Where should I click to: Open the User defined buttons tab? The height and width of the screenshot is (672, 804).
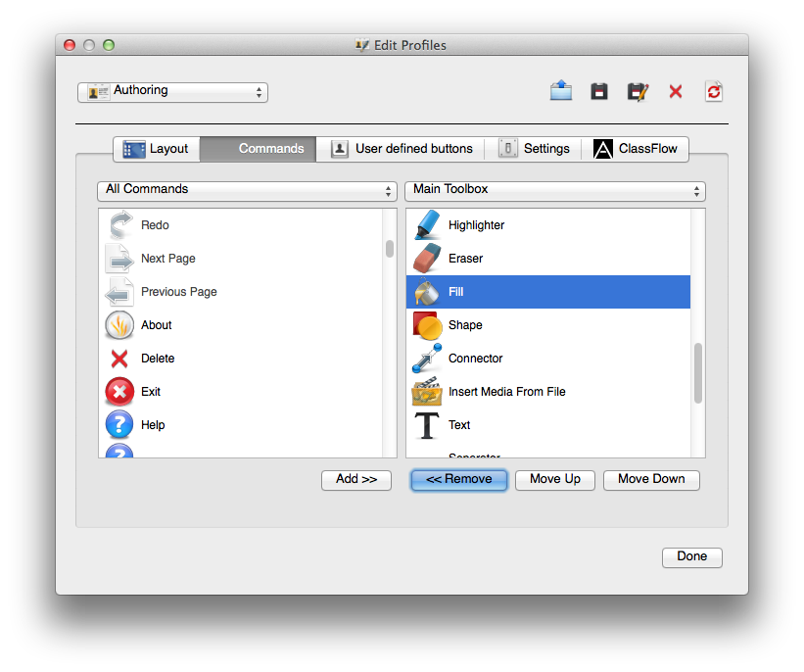tap(402, 149)
